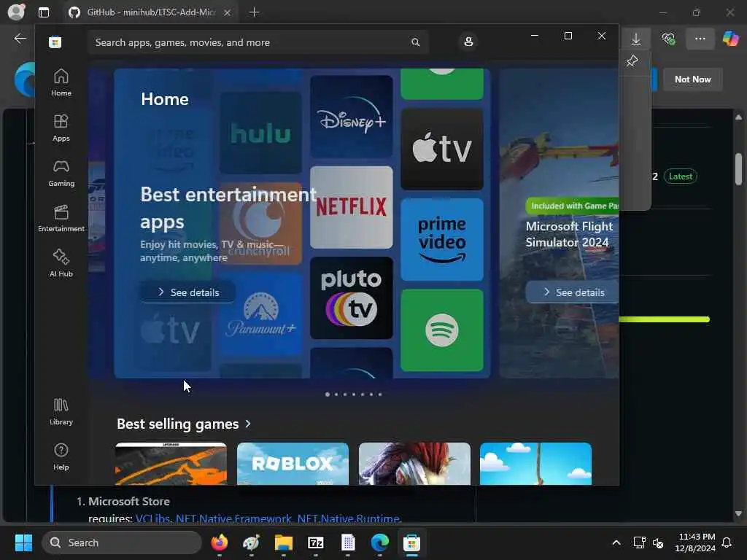Click the Store search box
Viewport: 747px width, 560px height.
point(258,42)
